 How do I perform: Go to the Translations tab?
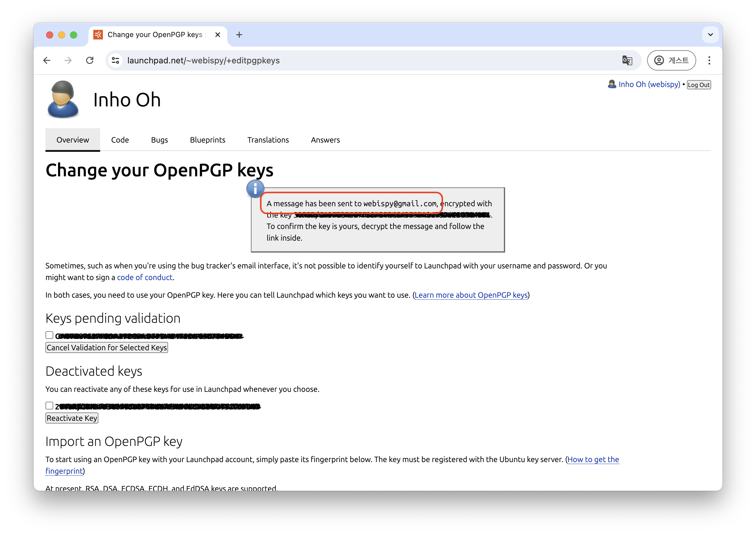point(268,140)
